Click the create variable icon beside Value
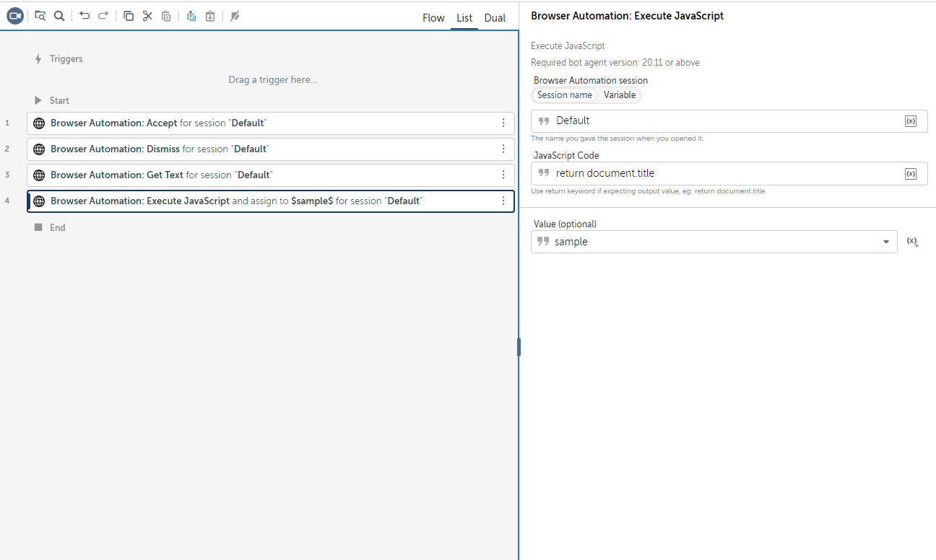The image size is (936, 560). point(912,242)
